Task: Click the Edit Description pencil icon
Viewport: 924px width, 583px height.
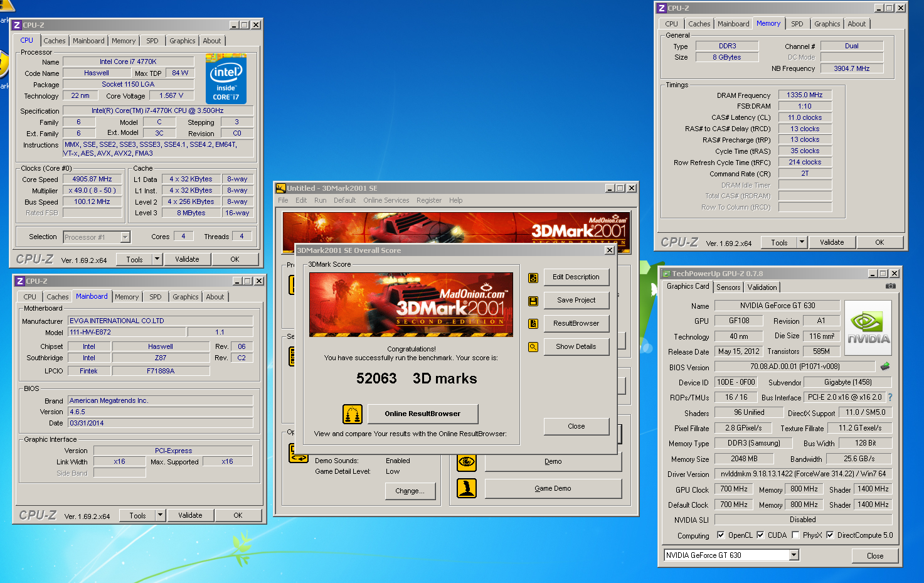Action: pyautogui.click(x=533, y=277)
